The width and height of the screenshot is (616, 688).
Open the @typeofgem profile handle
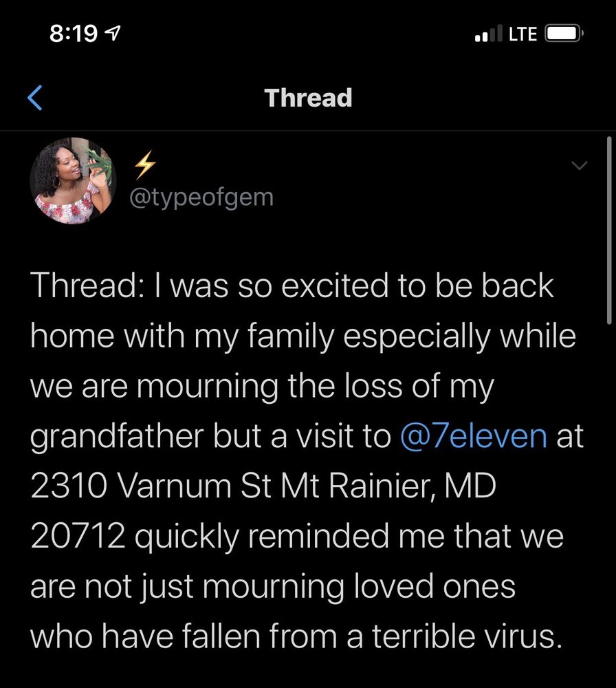tap(201, 197)
